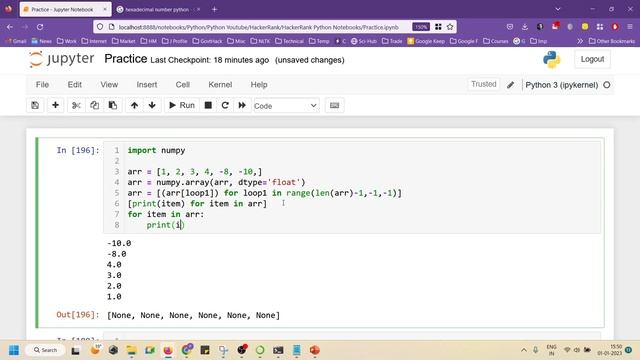The image size is (640, 360).
Task: Open the command palette keyboard icon
Action: [x=334, y=105]
